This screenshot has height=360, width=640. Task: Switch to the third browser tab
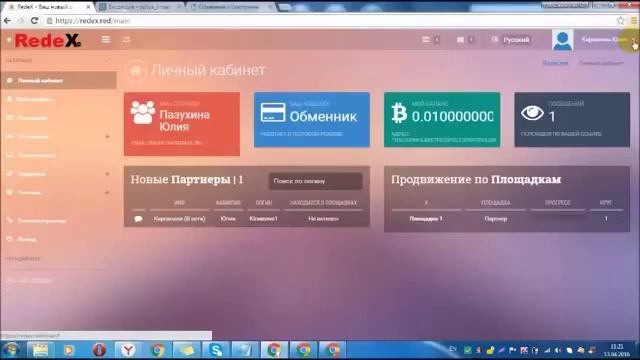point(231,7)
